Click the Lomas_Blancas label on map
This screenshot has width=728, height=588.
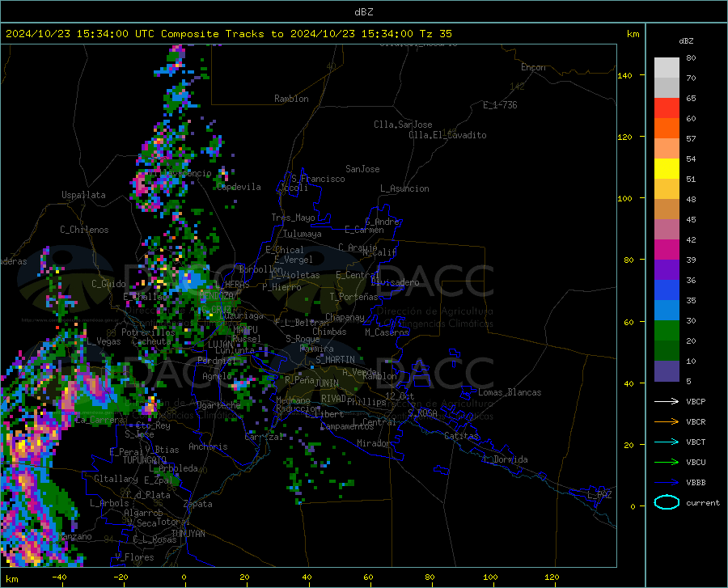[x=510, y=392]
